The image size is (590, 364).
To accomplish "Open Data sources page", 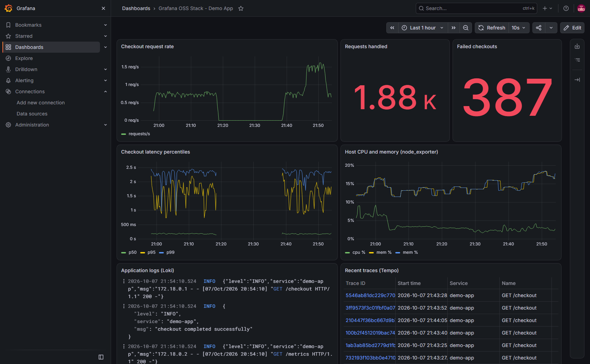I will [32, 114].
